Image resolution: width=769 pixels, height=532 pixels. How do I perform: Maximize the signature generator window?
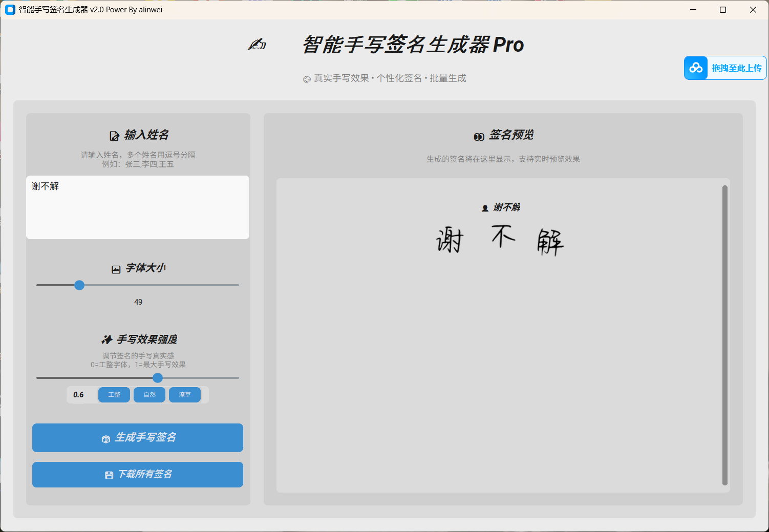click(723, 10)
